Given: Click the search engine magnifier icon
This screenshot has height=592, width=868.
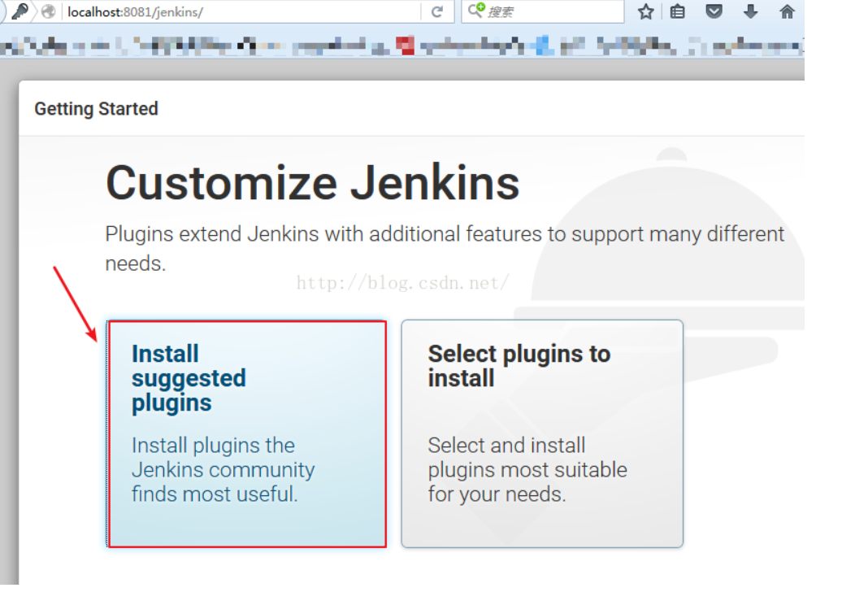Looking at the screenshot, I should [x=476, y=10].
